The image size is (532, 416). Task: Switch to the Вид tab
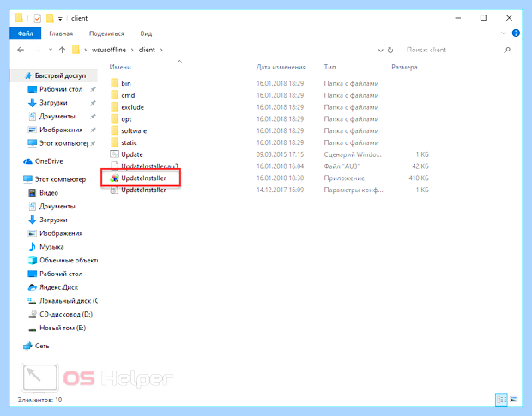[146, 33]
